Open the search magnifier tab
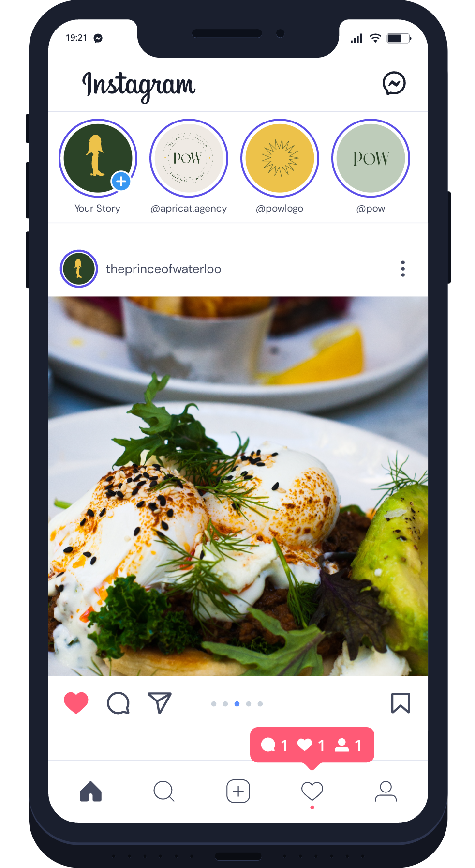475x868 pixels. pyautogui.click(x=164, y=792)
